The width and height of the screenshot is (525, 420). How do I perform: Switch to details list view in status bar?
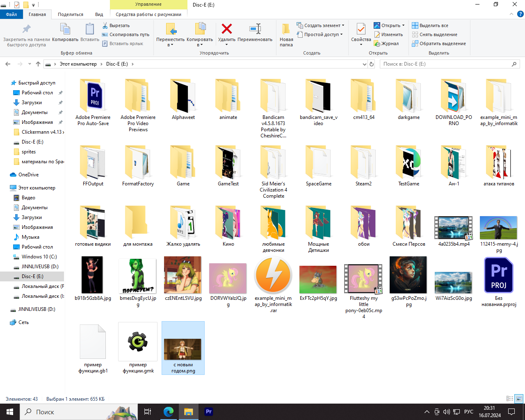click(x=510, y=399)
